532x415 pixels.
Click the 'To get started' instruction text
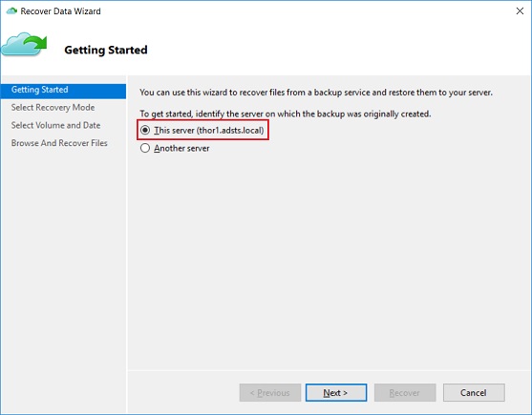(x=286, y=114)
